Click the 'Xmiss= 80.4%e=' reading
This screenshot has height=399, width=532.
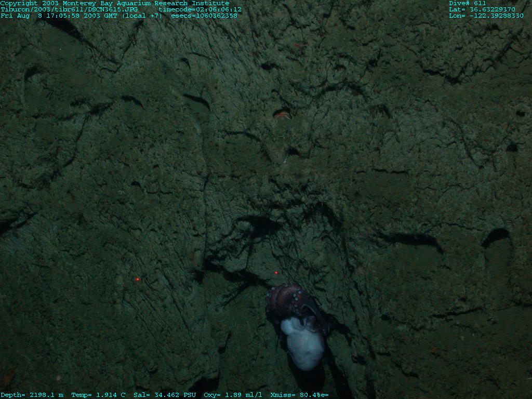click(300, 395)
